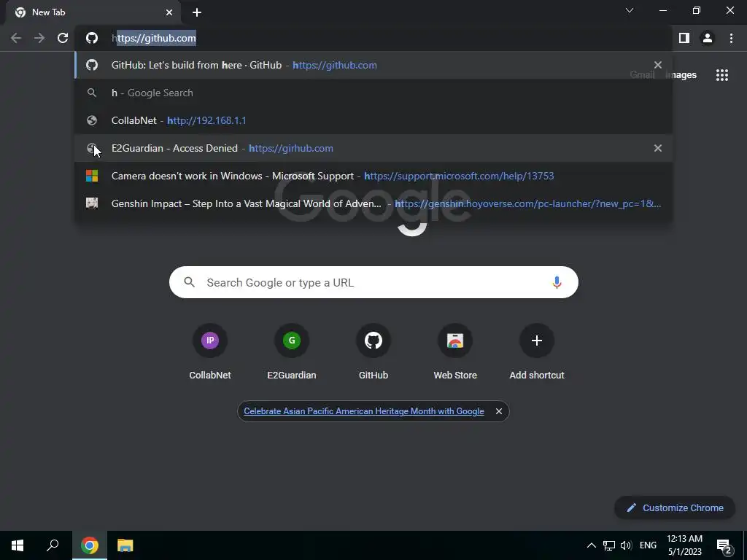
Task: Open the network status tray icon
Action: coord(609,545)
